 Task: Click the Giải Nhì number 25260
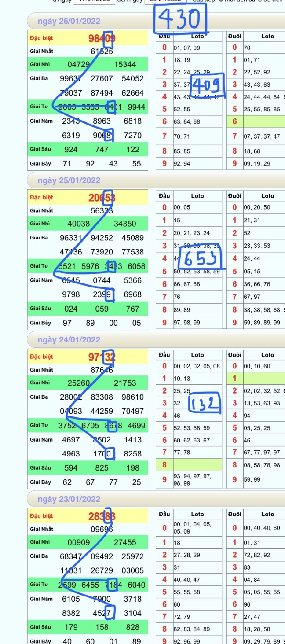coord(79,383)
